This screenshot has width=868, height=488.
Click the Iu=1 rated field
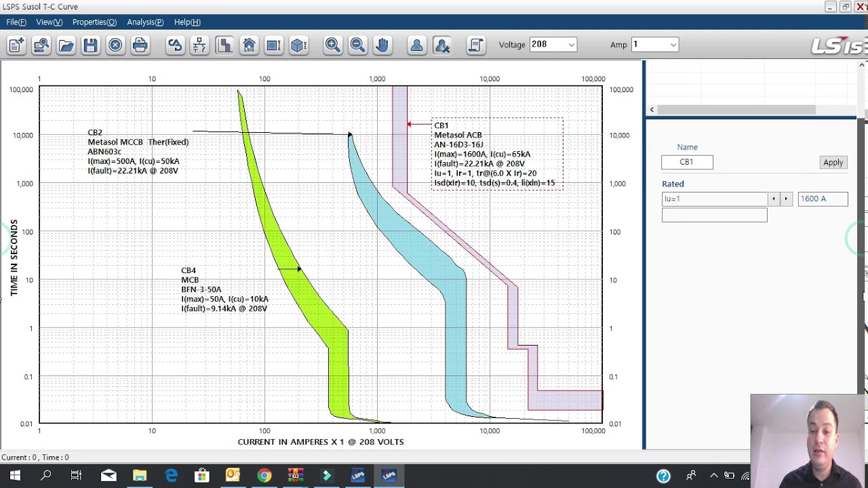coord(714,199)
